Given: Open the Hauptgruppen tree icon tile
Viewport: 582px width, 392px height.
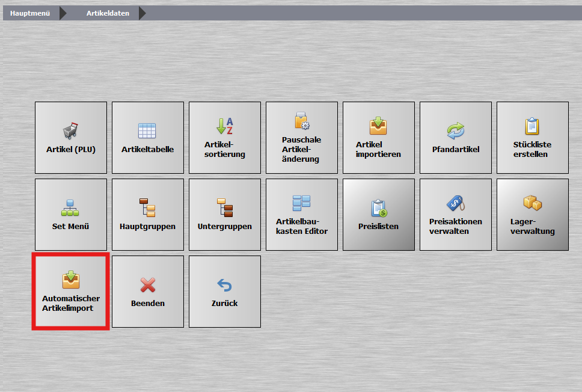Looking at the screenshot, I should coord(147,214).
